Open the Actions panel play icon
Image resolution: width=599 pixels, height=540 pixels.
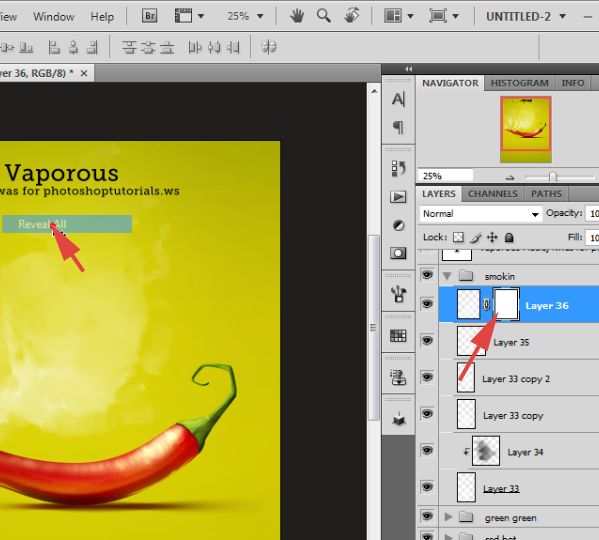pyautogui.click(x=398, y=197)
